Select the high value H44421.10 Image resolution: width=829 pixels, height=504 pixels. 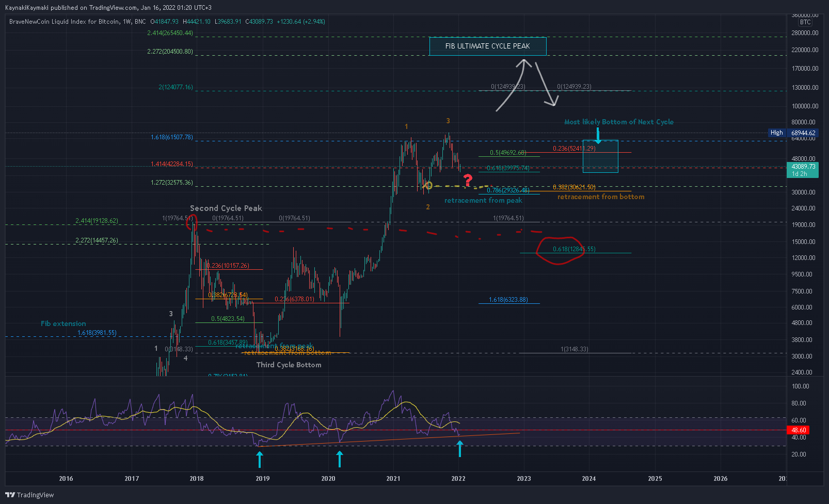(x=197, y=22)
